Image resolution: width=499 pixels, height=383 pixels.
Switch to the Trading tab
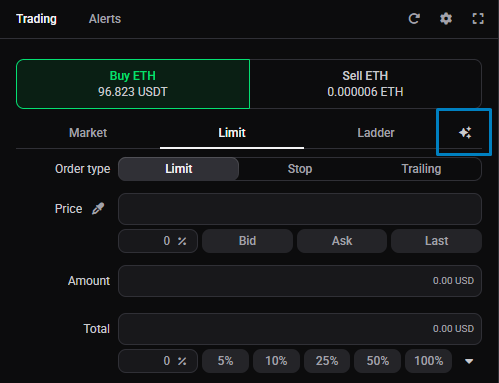click(x=37, y=19)
